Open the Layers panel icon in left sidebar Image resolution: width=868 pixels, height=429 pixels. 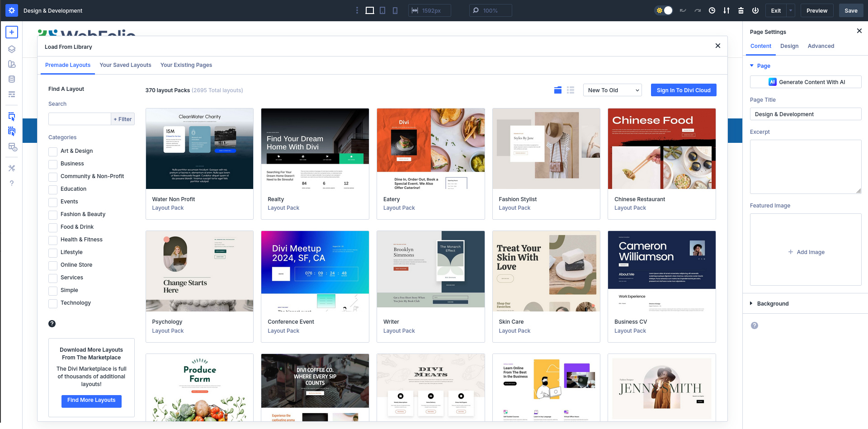(x=12, y=49)
